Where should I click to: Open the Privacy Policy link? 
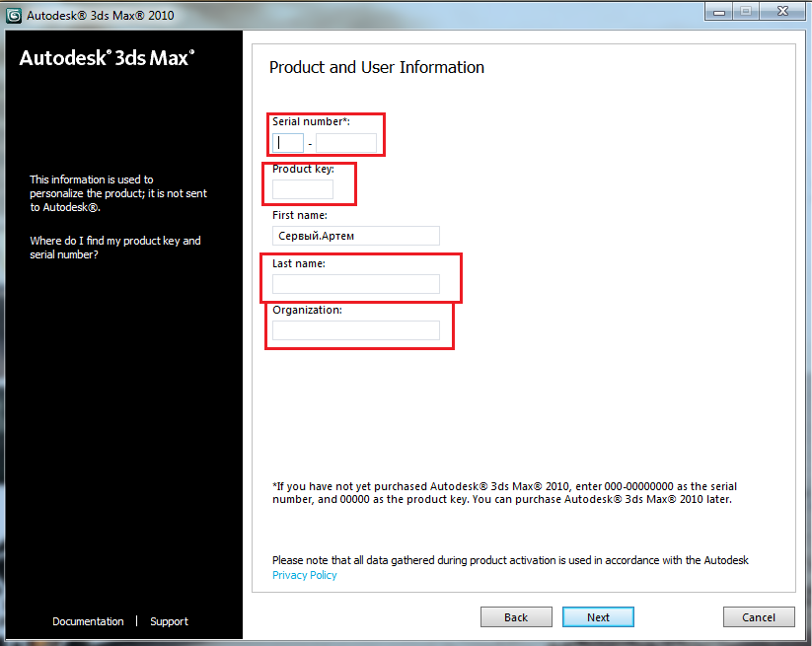point(304,575)
